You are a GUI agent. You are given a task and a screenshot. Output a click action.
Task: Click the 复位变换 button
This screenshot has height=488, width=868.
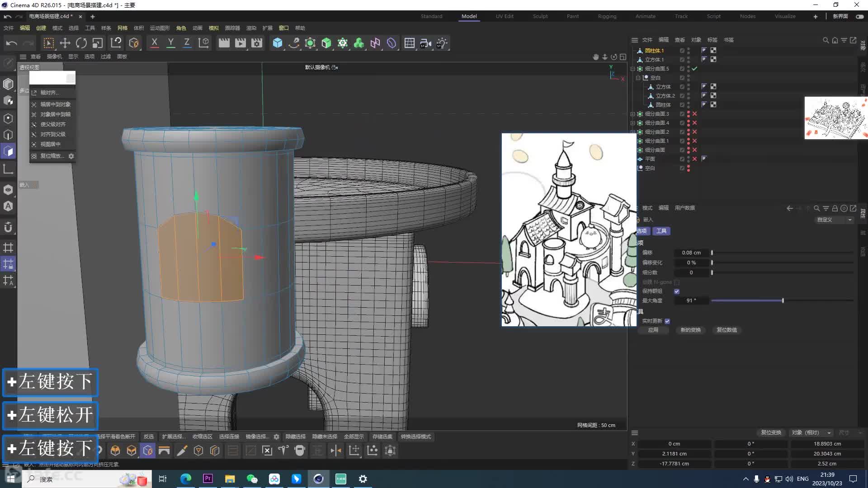coord(771,433)
